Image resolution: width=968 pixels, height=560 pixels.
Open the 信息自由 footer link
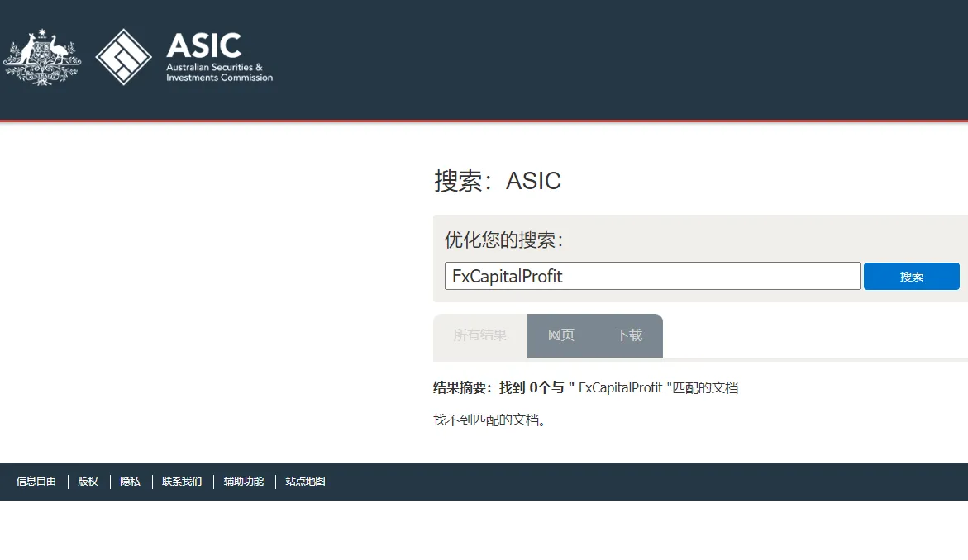36,481
